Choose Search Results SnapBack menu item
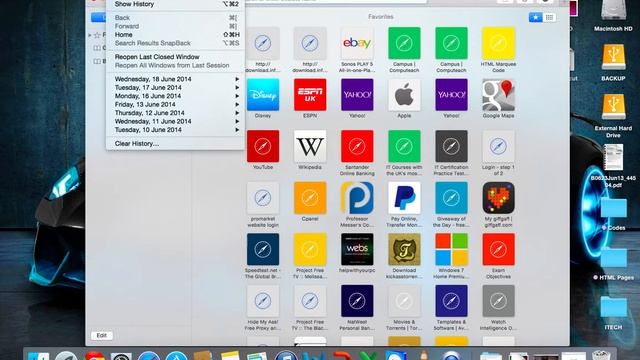 [175, 43]
